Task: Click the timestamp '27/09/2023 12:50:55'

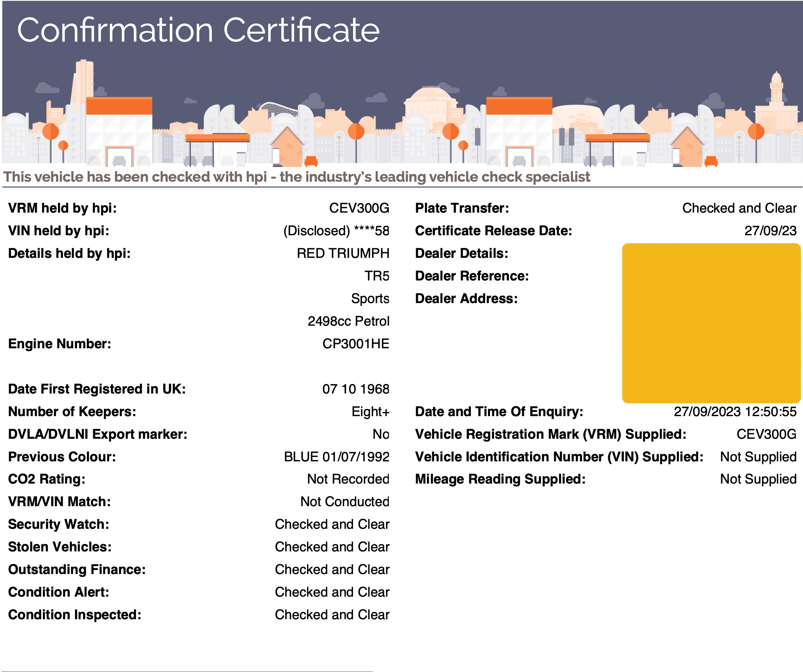Action: 735,411
